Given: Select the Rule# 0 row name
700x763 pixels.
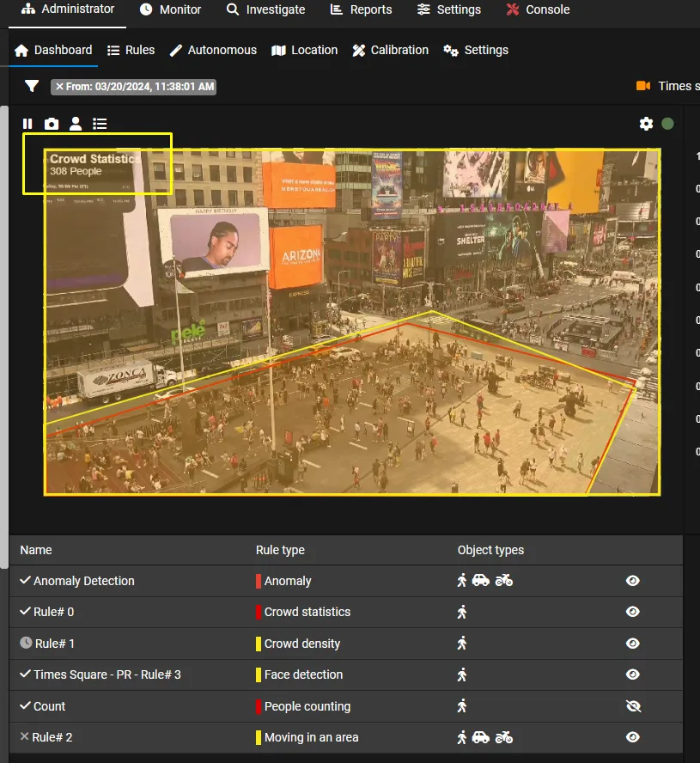Looking at the screenshot, I should click(53, 612).
